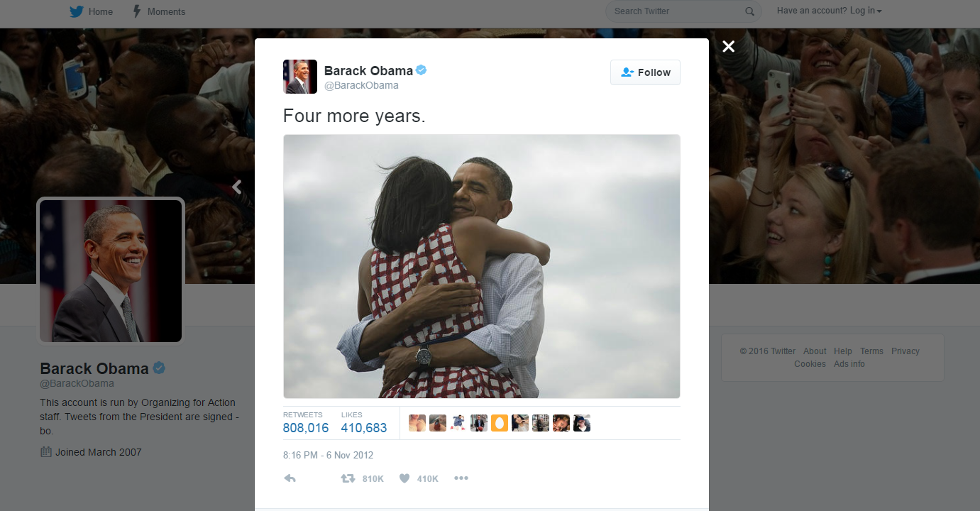The image size is (980, 511).
Task: Open the Privacy footer link
Action: pos(905,351)
